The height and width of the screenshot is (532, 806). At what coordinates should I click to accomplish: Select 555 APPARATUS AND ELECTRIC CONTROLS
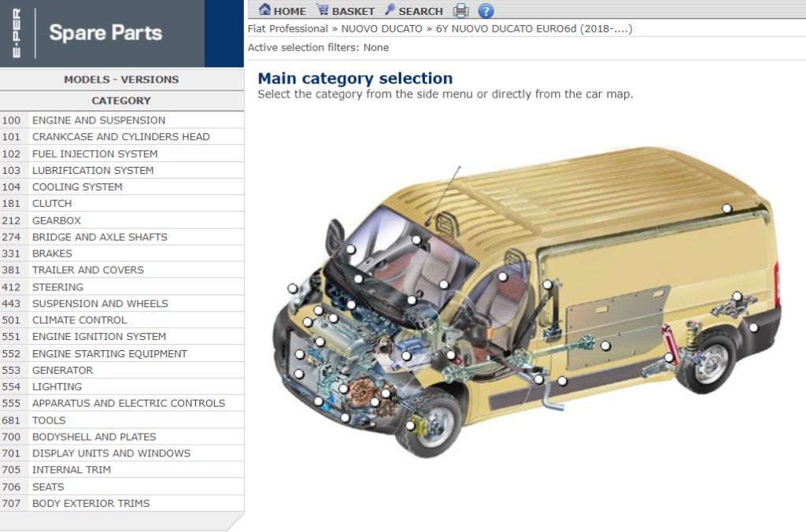(x=122, y=403)
